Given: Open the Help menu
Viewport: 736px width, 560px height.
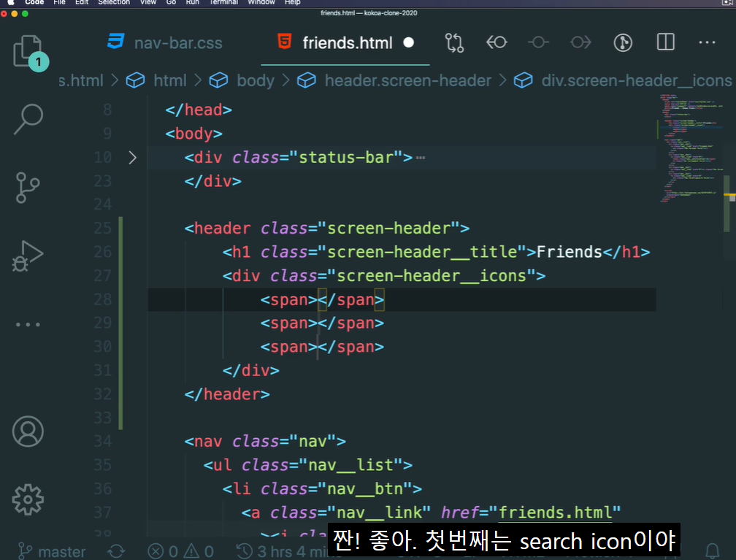Looking at the screenshot, I should pyautogui.click(x=292, y=2).
